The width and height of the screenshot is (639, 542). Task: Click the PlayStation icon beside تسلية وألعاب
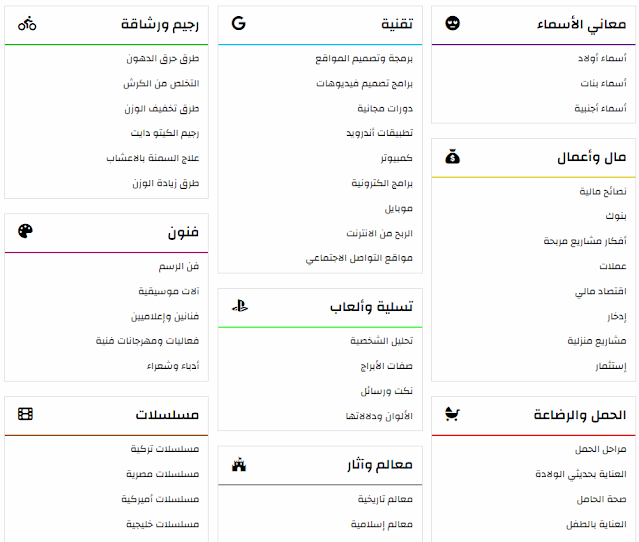point(240,306)
